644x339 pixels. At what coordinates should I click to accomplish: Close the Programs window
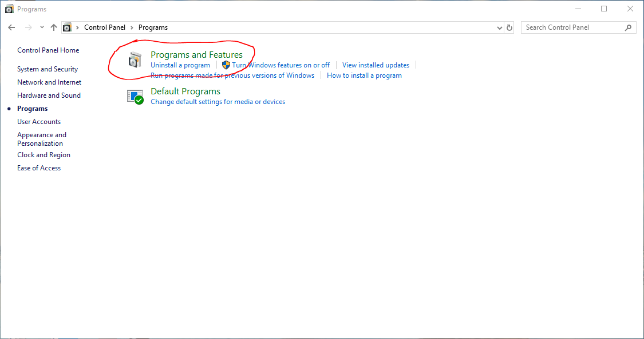tap(630, 9)
